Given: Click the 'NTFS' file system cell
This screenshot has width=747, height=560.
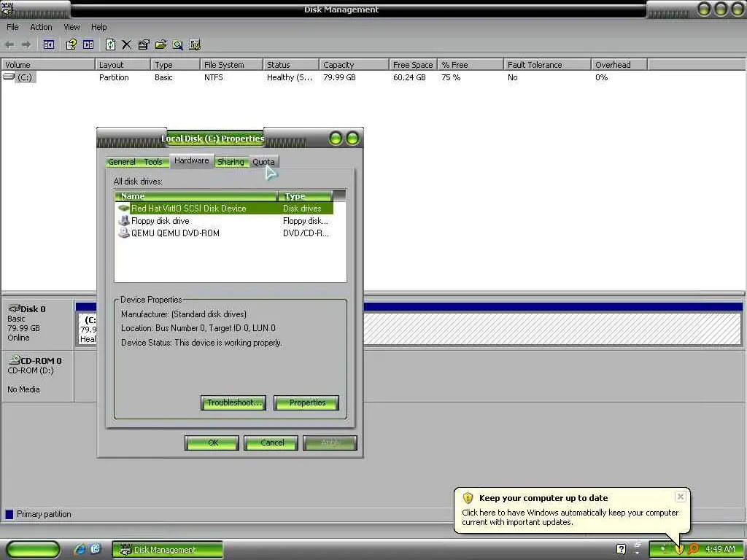Looking at the screenshot, I should [214, 77].
